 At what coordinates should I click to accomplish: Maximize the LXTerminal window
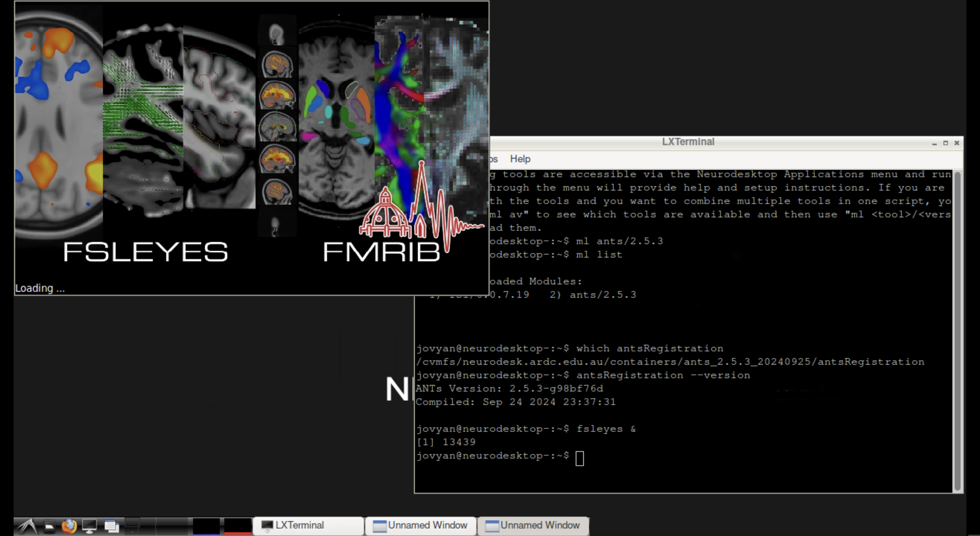945,143
